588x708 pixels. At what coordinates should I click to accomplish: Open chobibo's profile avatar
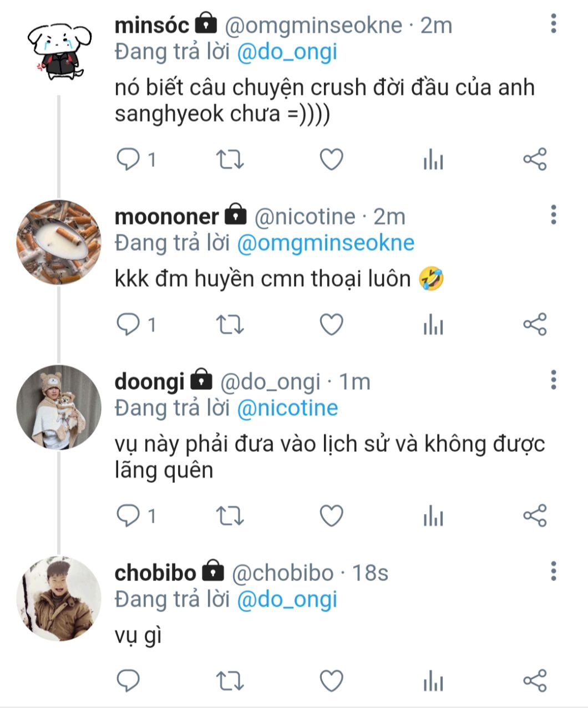point(59,598)
